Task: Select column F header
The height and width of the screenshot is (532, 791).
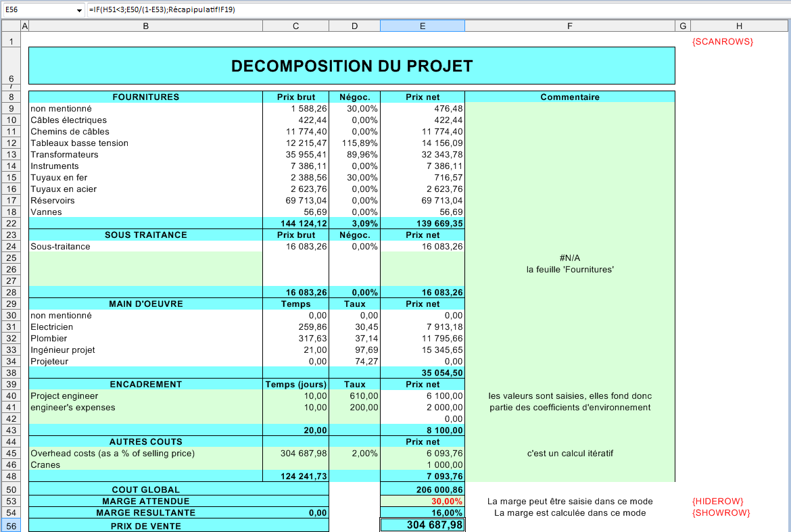Action: click(x=569, y=26)
